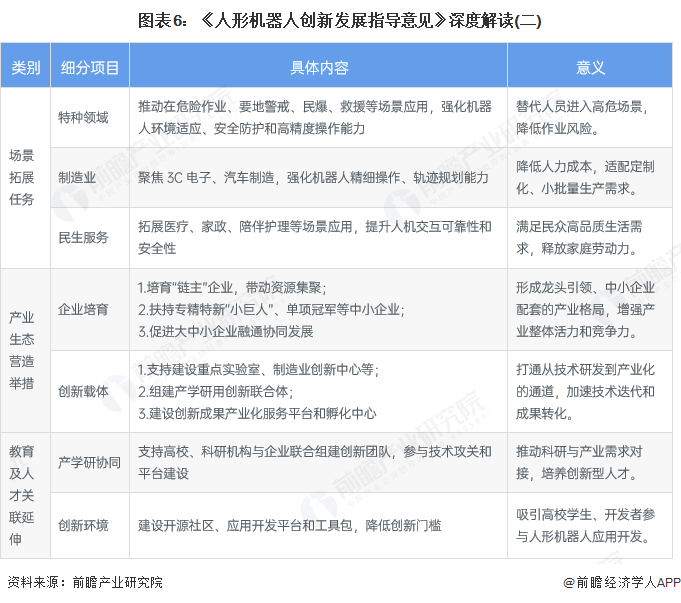Select the 具体内容 column header
This screenshot has width=681, height=603.
(319, 67)
